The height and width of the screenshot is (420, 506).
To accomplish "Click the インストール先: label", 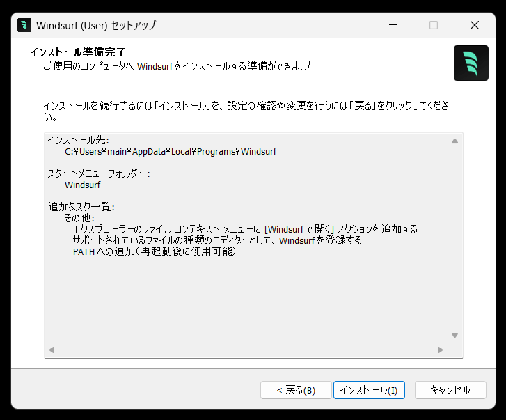I will 79,140.
